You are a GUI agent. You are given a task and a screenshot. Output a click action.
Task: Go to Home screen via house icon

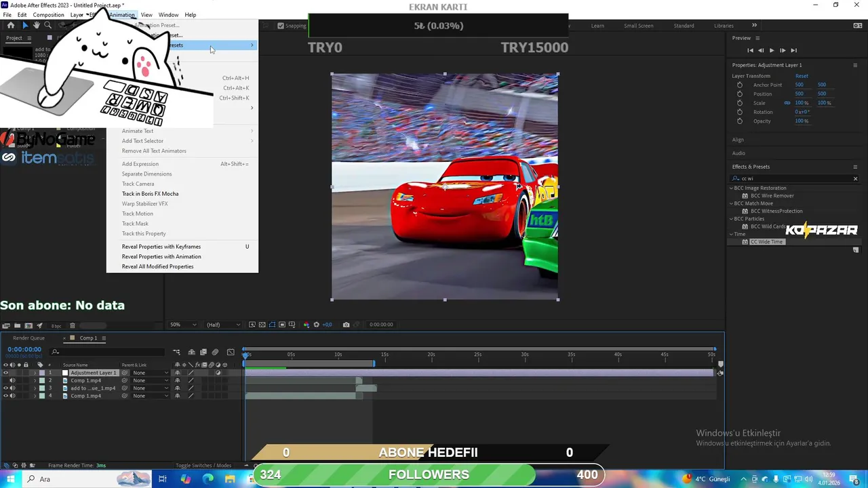coord(11,25)
